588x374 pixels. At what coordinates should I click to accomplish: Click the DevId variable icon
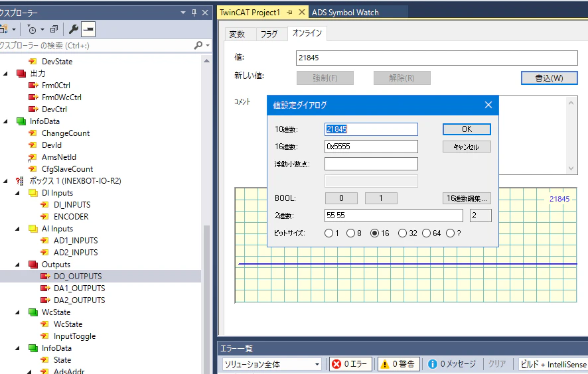(x=33, y=145)
